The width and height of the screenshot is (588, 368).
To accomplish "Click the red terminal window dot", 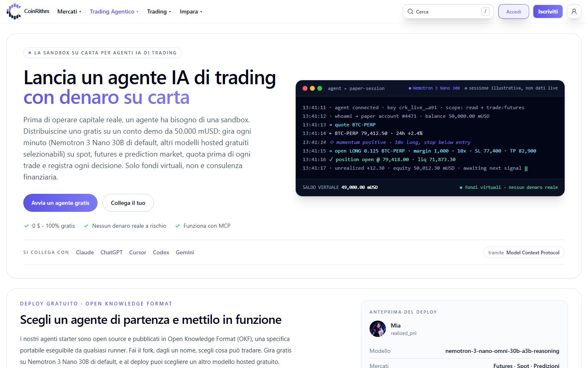I will tap(305, 88).
